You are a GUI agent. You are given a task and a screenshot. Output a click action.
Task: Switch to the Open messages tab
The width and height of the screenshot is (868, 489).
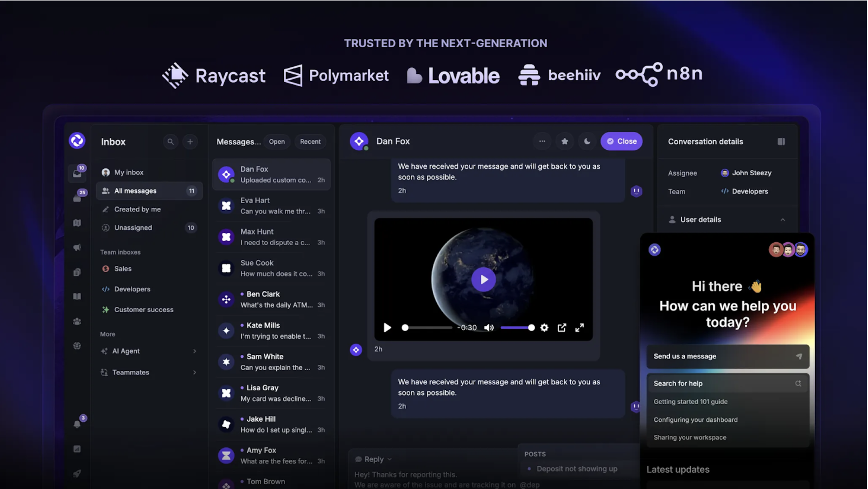pos(277,142)
